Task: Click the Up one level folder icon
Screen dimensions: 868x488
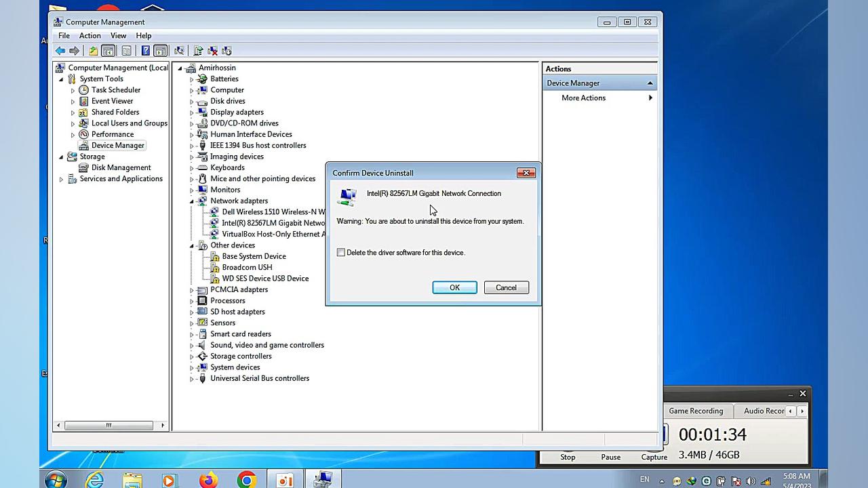Action: click(x=94, y=51)
